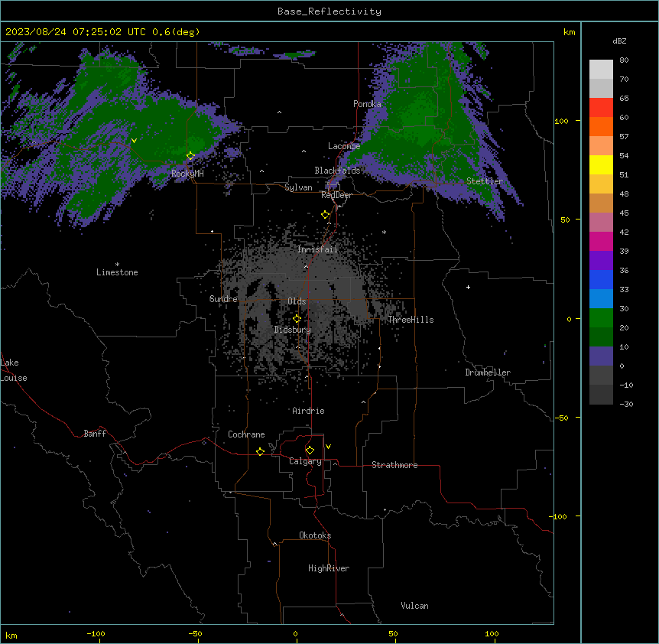Image resolution: width=659 pixels, height=644 pixels.
Task: Click the HighRiver label
Action: click(x=329, y=568)
